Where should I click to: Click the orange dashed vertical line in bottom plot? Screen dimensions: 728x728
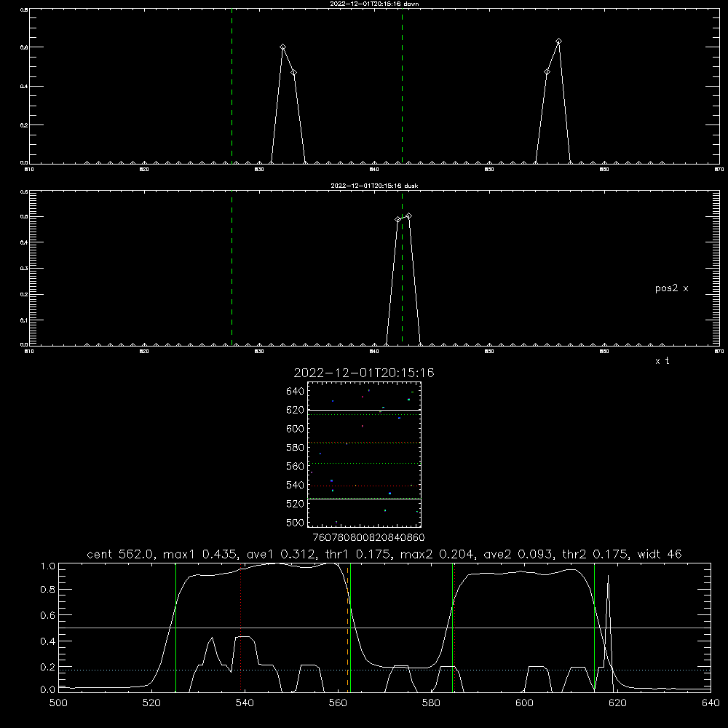pyautogui.click(x=347, y=628)
